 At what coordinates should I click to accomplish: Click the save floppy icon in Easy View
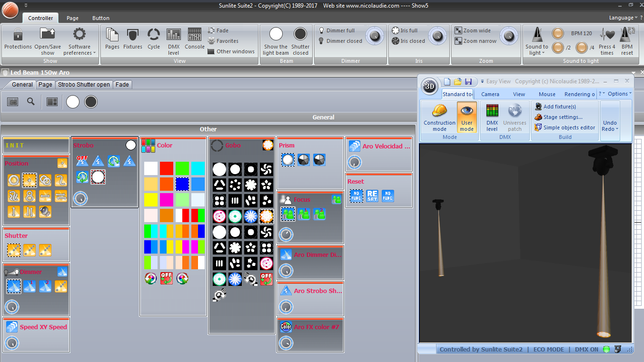(x=468, y=81)
